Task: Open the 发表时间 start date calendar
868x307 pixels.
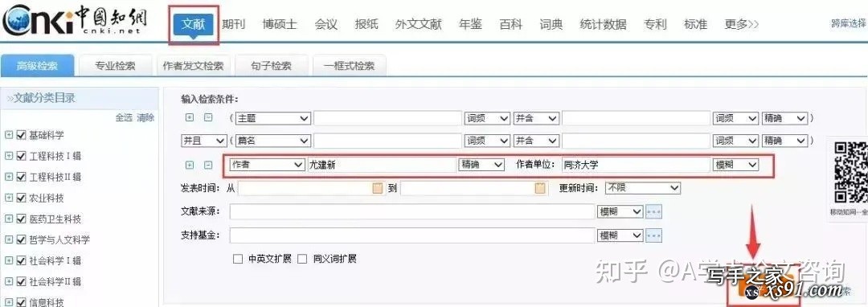Action: (378, 188)
